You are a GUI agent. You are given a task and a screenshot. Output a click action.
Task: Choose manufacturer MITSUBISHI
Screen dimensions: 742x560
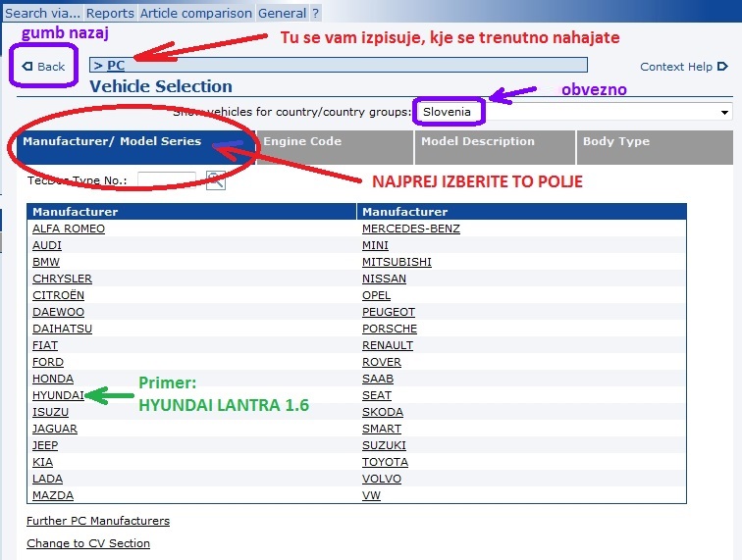(397, 262)
